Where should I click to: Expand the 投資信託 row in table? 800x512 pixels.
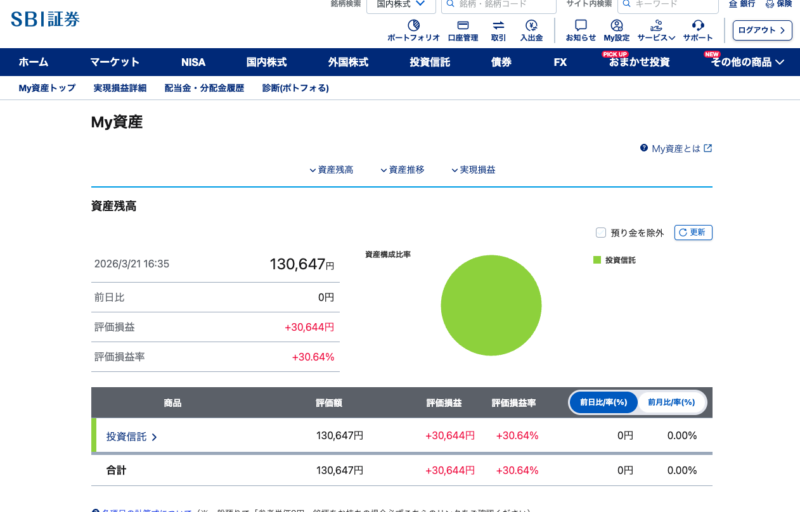[132, 436]
